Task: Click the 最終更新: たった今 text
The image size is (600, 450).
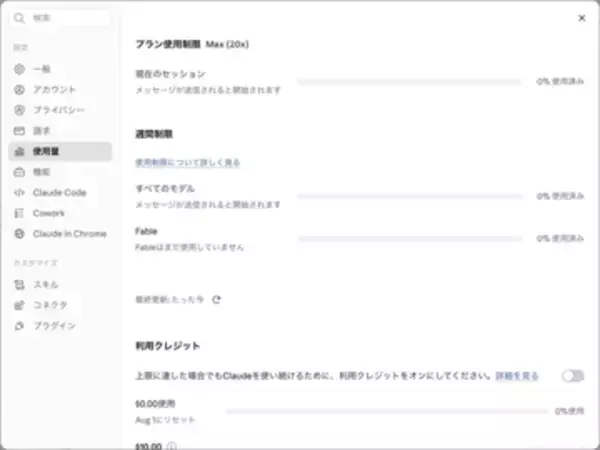Action: click(170, 299)
